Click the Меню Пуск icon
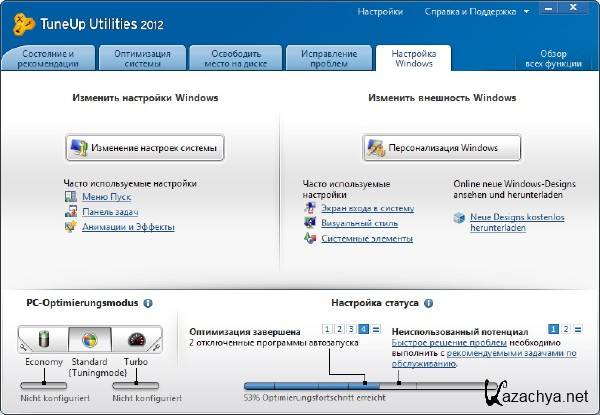 70,198
